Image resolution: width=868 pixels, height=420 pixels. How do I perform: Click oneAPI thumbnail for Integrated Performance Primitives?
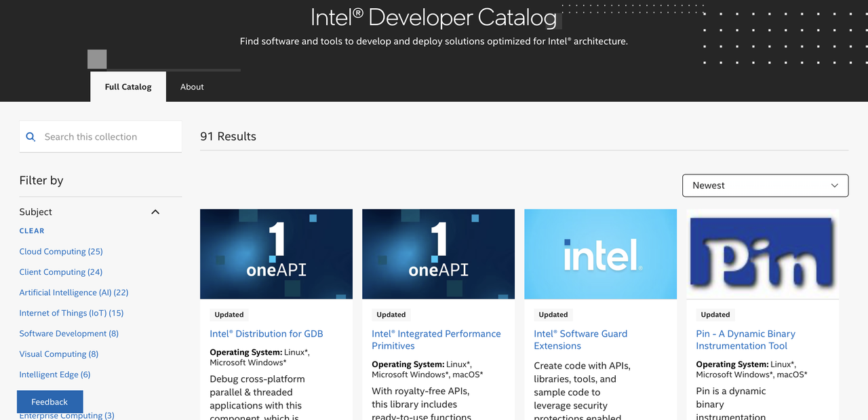438,254
